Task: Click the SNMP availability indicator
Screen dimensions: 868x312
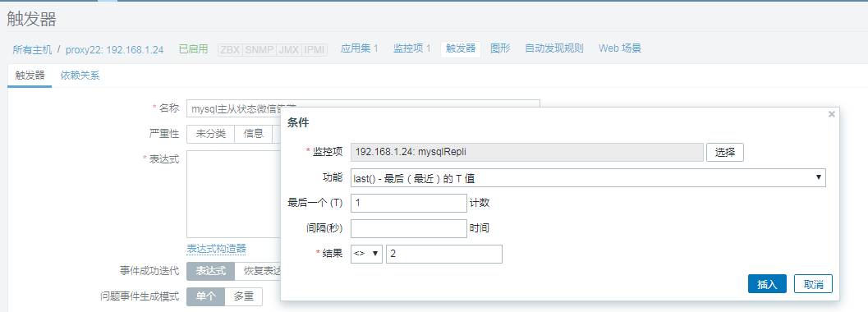Action: 259,50
